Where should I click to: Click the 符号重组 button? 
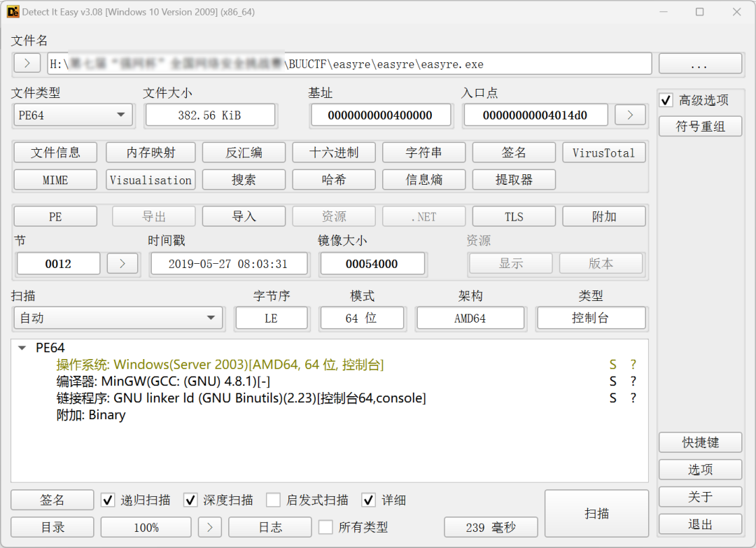[x=700, y=126]
